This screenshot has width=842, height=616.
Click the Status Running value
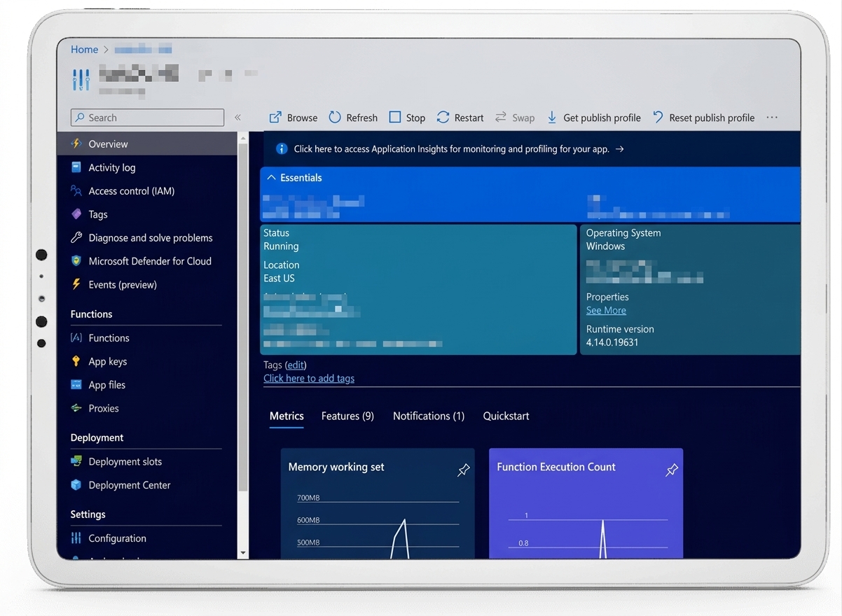(281, 246)
